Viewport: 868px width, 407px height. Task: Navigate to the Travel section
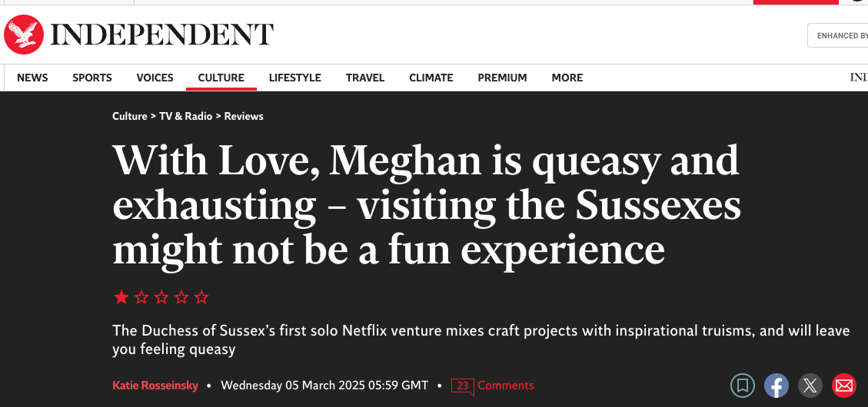tap(365, 78)
